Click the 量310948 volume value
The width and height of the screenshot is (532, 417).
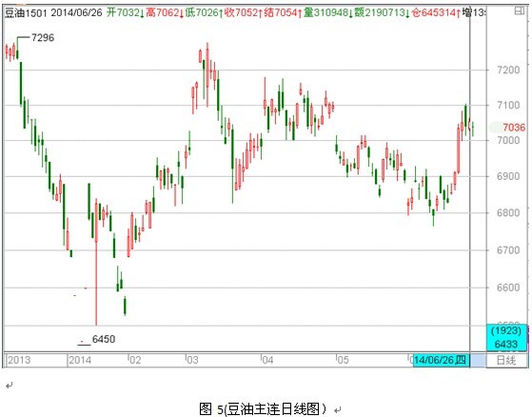[327, 13]
